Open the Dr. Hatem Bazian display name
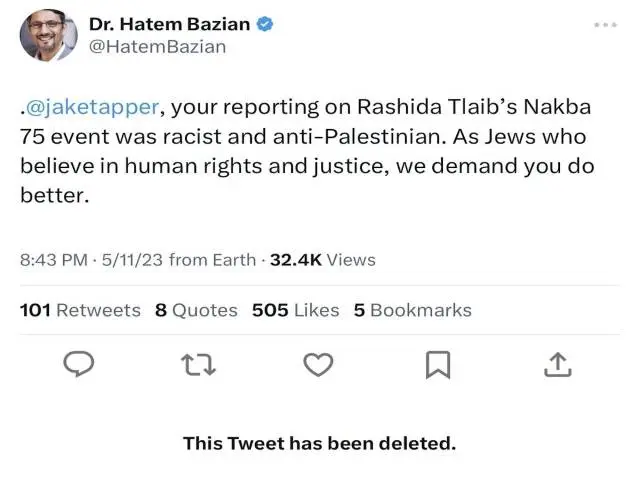Image resolution: width=640 pixels, height=480 pixels. click(170, 24)
